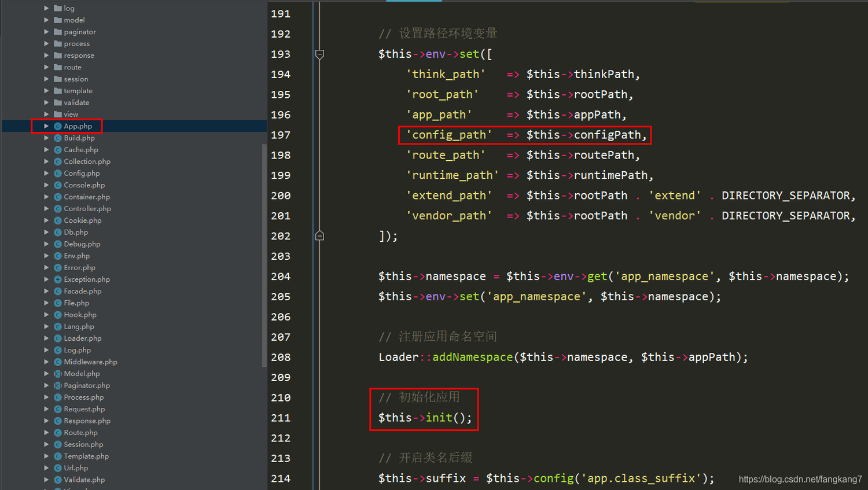The width and height of the screenshot is (868, 490).
Task: Click 'app.class_suffix' string on line 214
Action: tap(641, 478)
